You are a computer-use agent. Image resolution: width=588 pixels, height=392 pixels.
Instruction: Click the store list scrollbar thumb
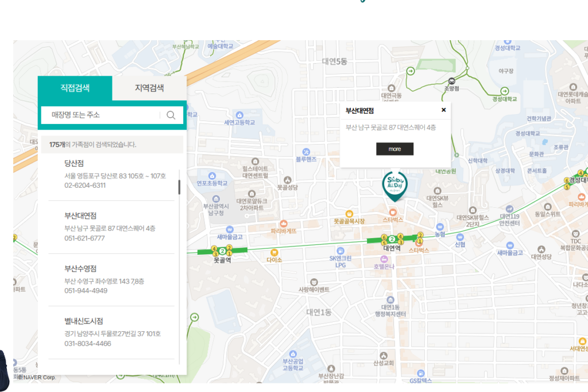pos(179,187)
